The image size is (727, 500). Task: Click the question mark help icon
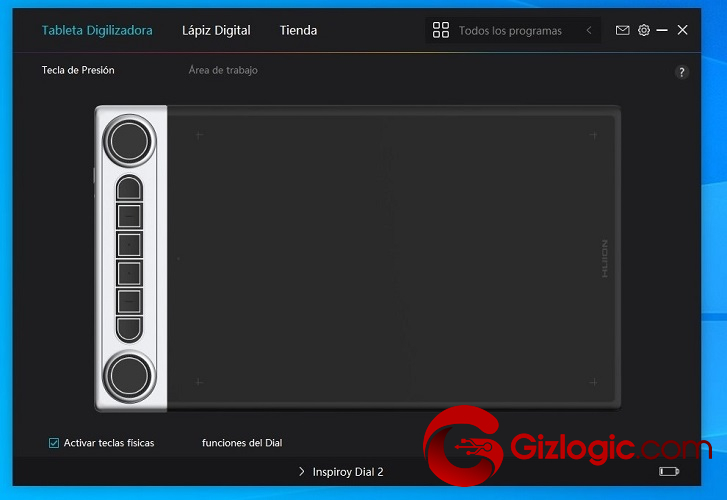[681, 72]
